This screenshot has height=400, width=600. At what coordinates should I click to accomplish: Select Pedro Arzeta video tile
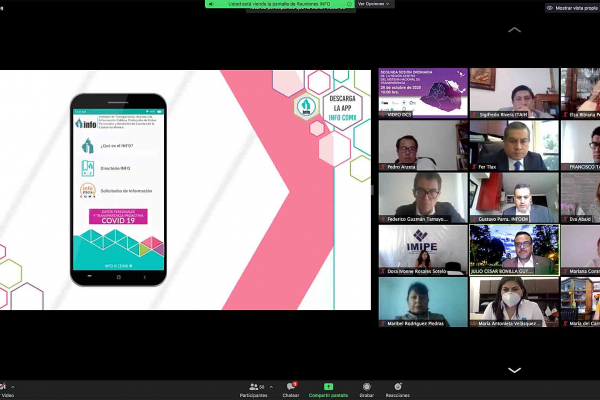click(423, 145)
